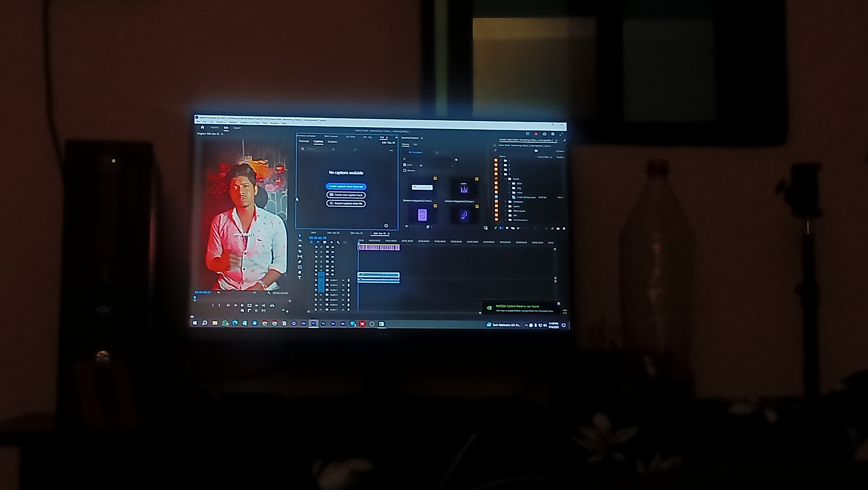The height and width of the screenshot is (490, 868).
Task: Click the red warning triangle icon
Action: point(536,134)
